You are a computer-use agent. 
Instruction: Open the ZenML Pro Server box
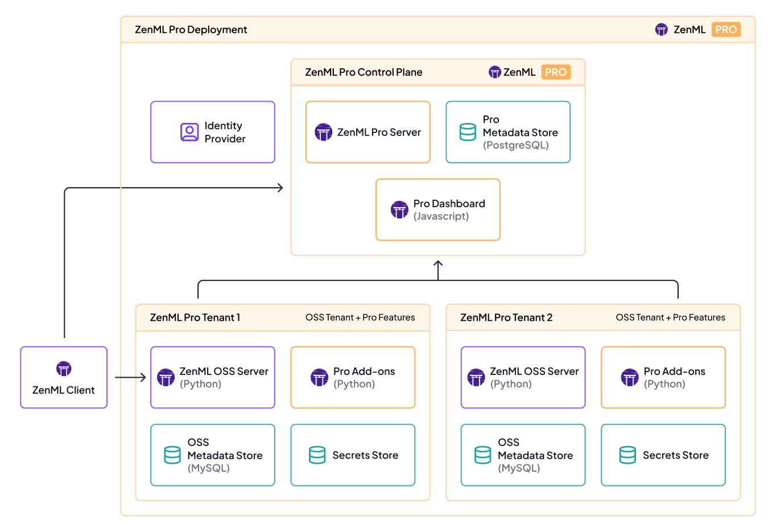coord(368,131)
